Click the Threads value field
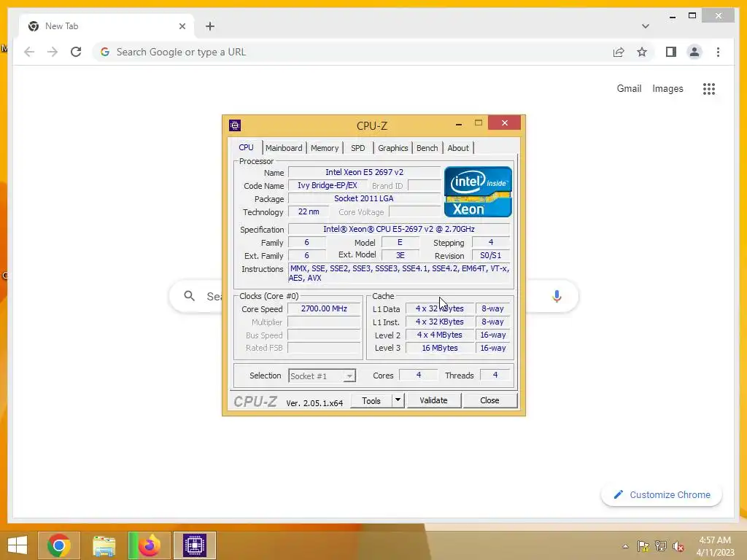The width and height of the screenshot is (747, 560). click(495, 376)
